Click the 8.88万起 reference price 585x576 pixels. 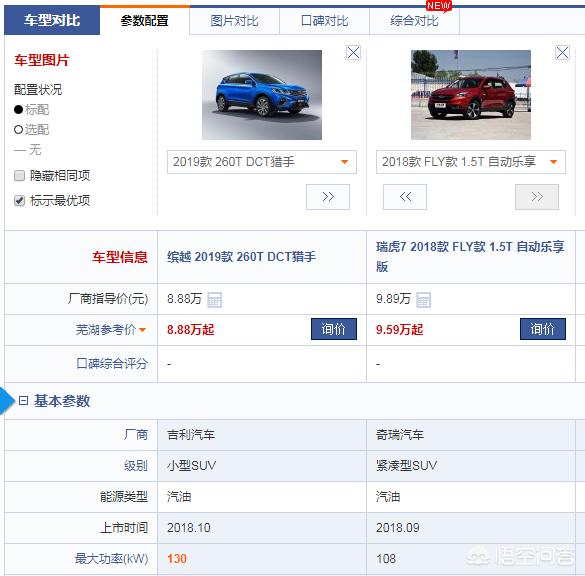pyautogui.click(x=191, y=330)
